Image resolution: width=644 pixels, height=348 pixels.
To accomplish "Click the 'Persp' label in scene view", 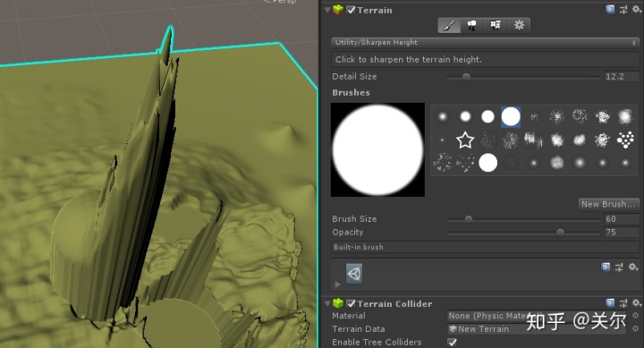I will (284, 2).
